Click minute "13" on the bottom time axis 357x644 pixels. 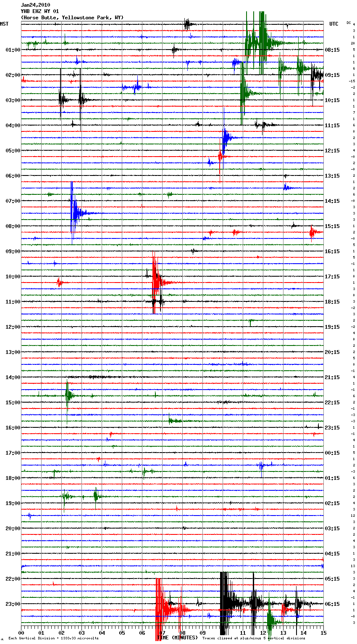point(283,633)
